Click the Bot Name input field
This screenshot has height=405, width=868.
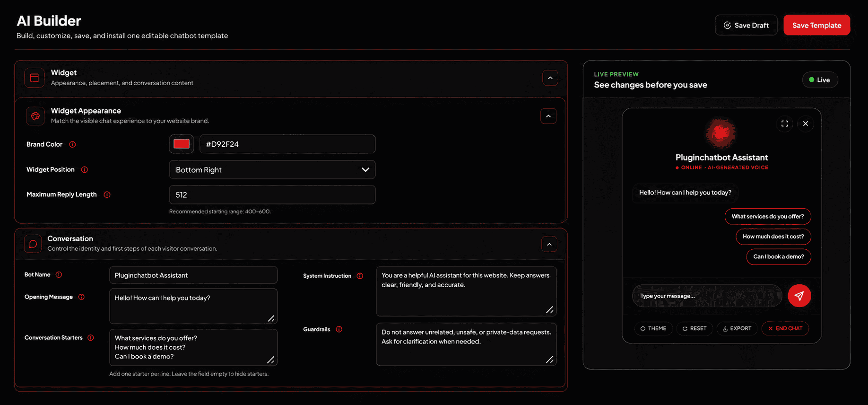pos(193,275)
